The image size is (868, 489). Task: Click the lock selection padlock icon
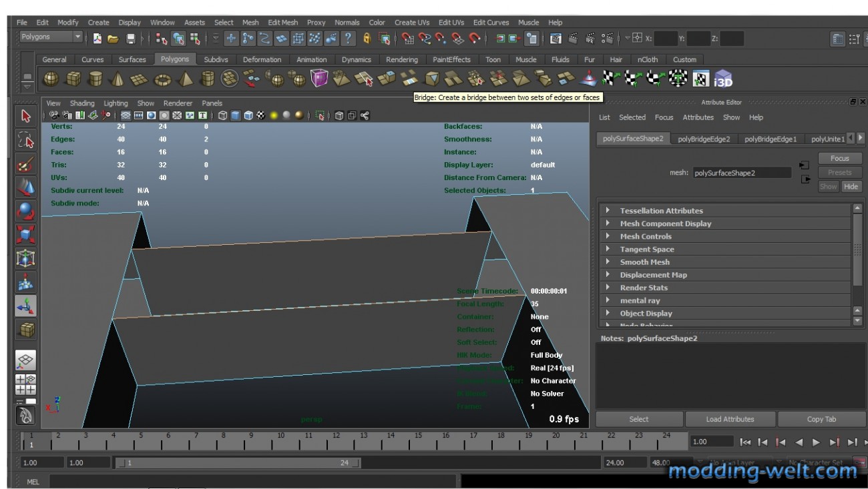[x=367, y=39]
